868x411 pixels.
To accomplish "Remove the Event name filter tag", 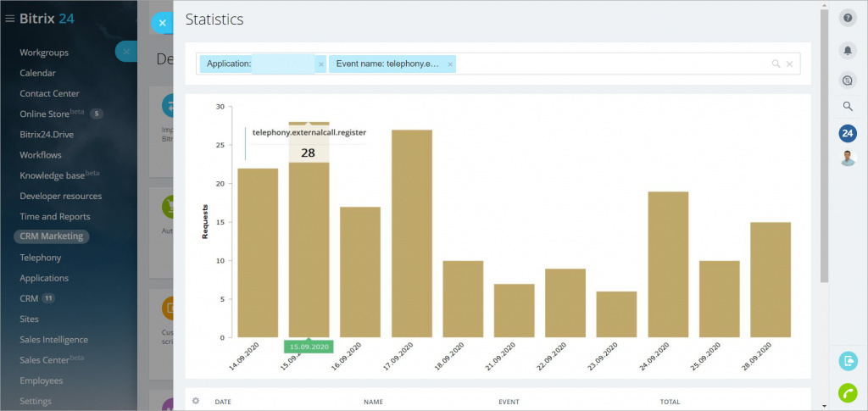I will coord(450,64).
